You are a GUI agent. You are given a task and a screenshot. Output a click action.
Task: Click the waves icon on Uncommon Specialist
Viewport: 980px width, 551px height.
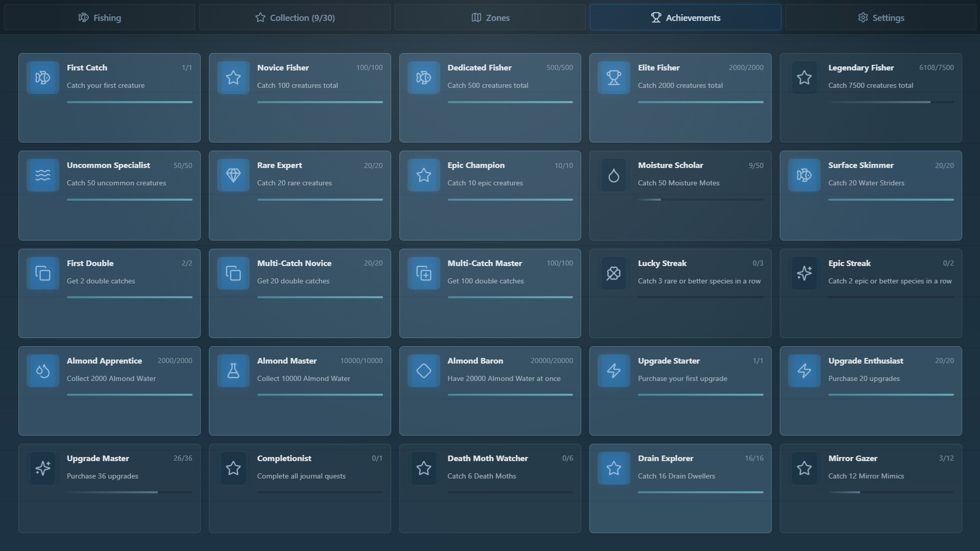[x=43, y=176]
